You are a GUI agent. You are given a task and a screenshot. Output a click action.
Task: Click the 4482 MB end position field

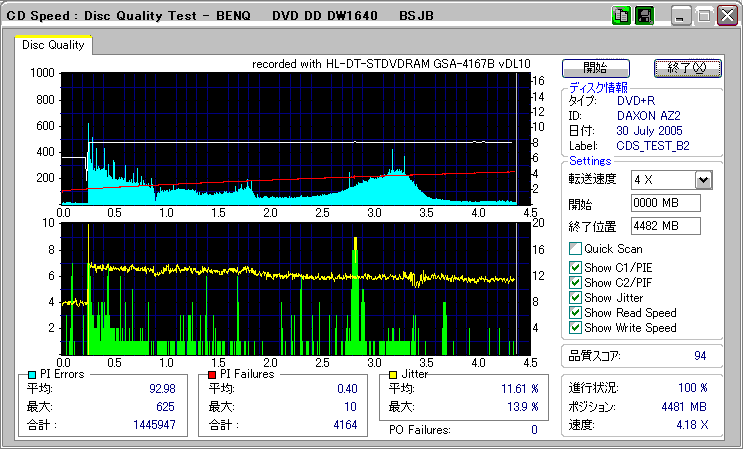pyautogui.click(x=665, y=226)
